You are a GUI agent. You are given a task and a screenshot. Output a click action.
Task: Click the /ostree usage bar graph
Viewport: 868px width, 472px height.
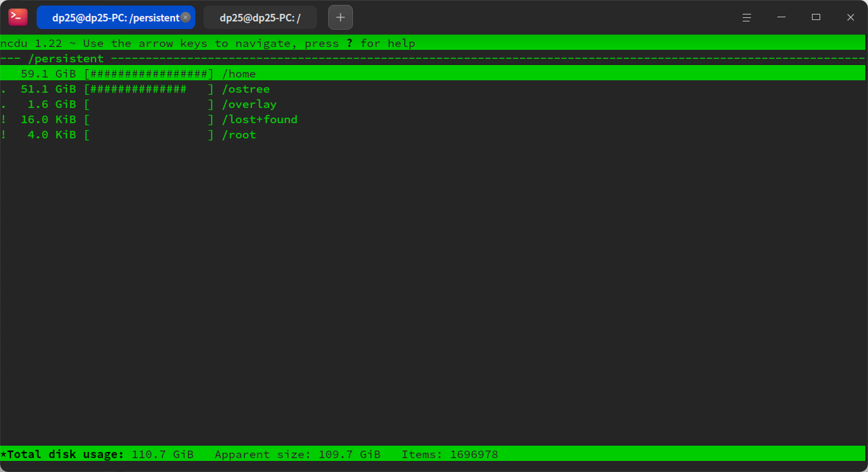[x=149, y=89]
